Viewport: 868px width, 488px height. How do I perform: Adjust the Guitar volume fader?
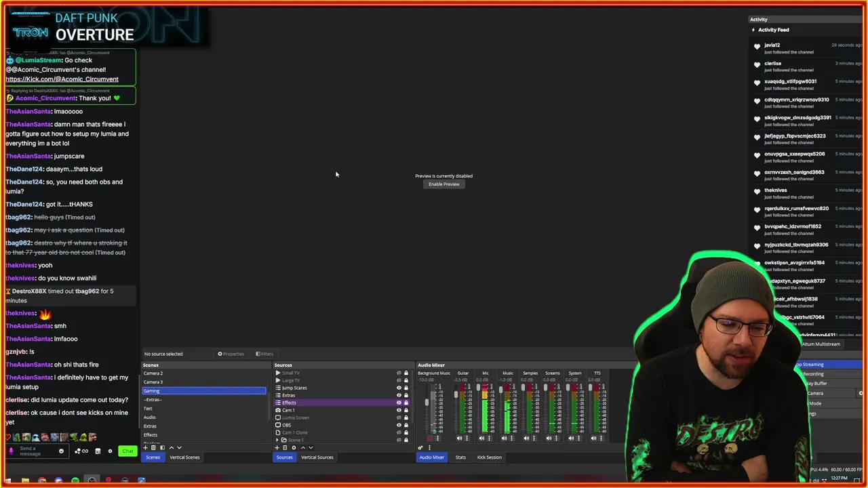point(456,394)
